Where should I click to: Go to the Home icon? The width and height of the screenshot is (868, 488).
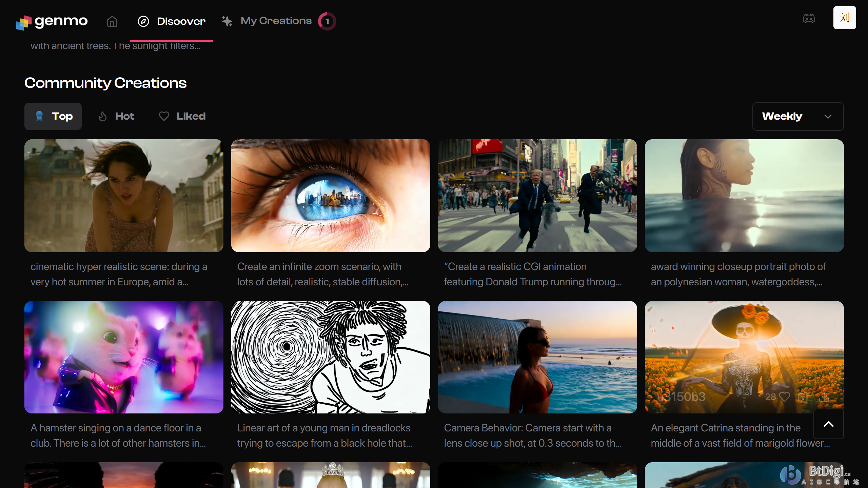[112, 21]
